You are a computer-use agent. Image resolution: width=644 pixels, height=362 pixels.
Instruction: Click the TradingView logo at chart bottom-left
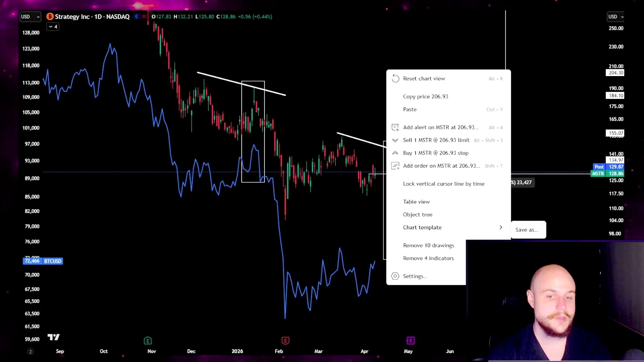[x=54, y=337]
